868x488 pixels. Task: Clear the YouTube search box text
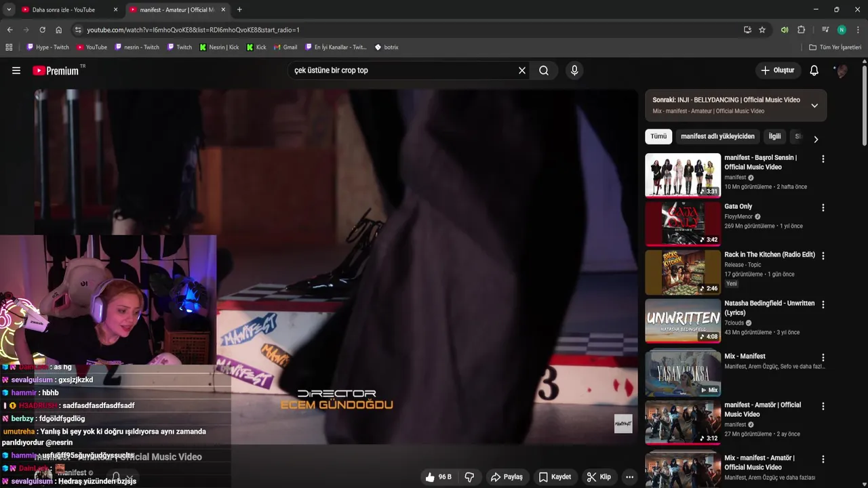click(x=522, y=70)
